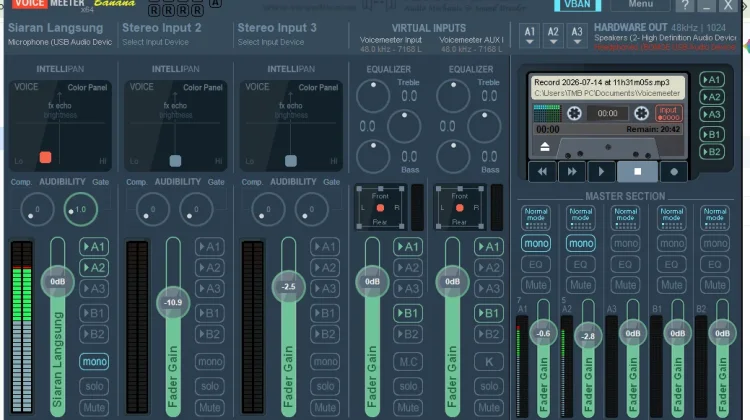Enable EQ on master A1 bus
The width and height of the screenshot is (750, 420).
coord(536,265)
